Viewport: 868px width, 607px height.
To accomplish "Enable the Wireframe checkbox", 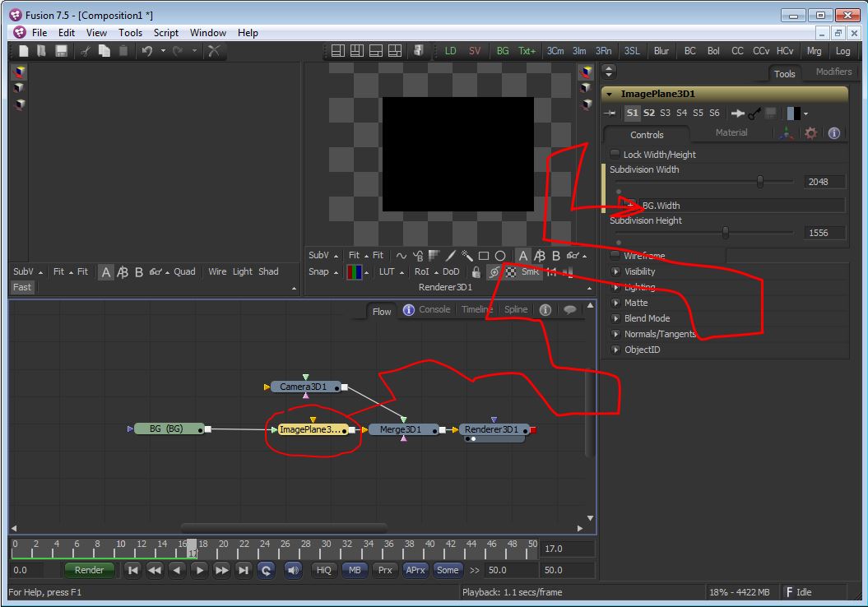I will pos(615,255).
